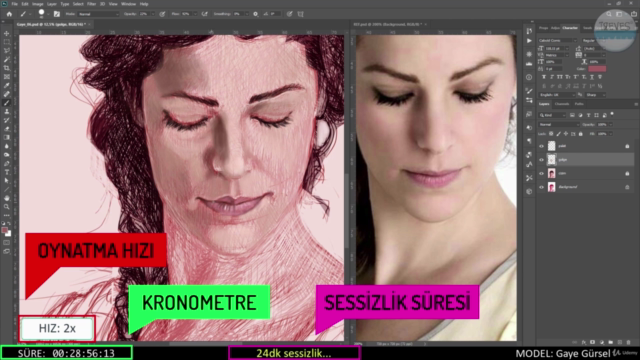The image size is (640, 360).
Task: Open the Filter menu
Action: [91, 4]
